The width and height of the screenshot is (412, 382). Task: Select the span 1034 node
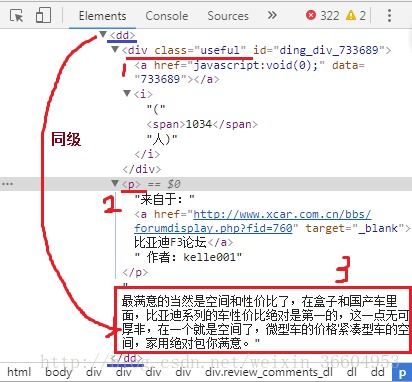[202, 124]
